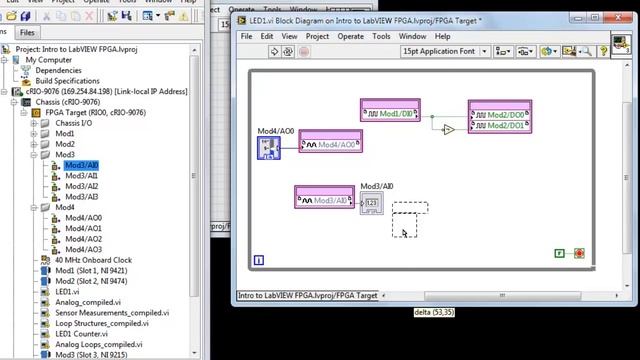640x360 pixels.
Task: Click the search magnifier in the LED1.vi toolbar
Action: 587,51
